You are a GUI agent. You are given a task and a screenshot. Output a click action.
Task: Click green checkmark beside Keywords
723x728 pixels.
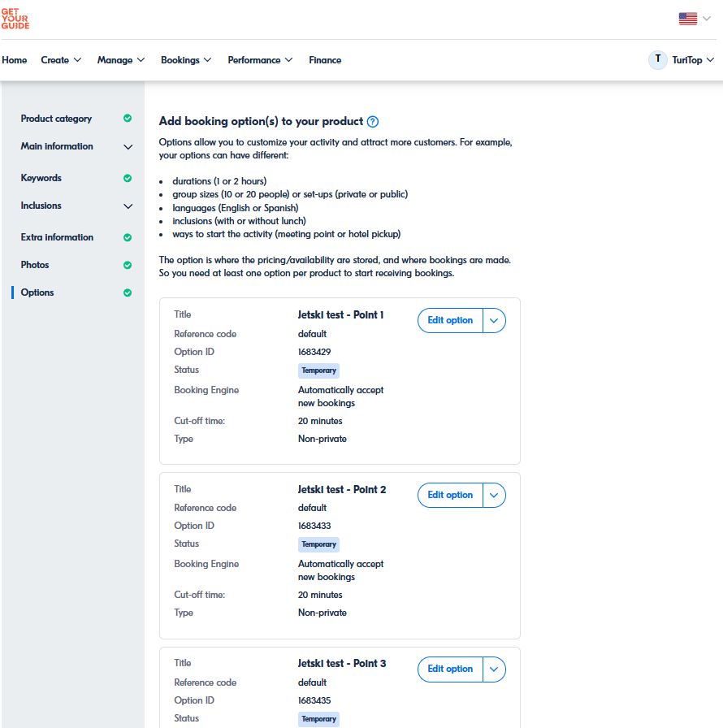[x=128, y=178]
